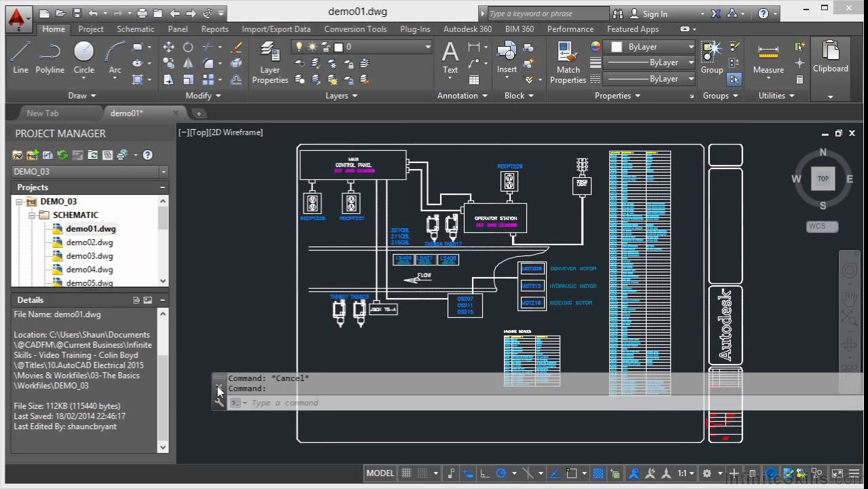Image resolution: width=868 pixels, height=489 pixels.
Task: Toggle ortho mode in status bar
Action: [484, 473]
